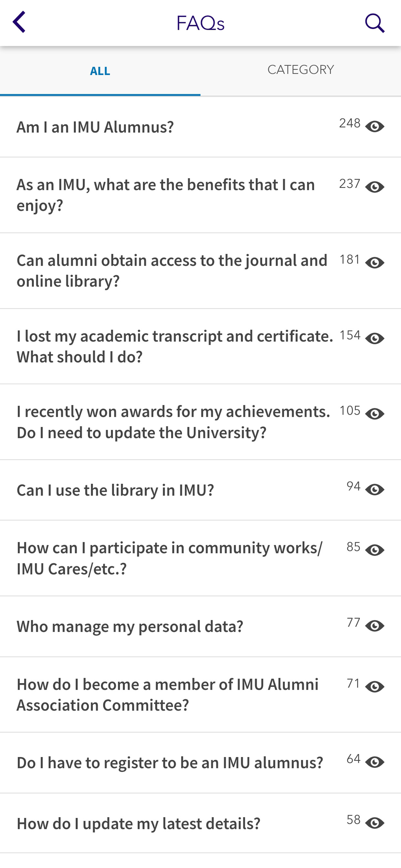401x868 pixels.
Task: Click eye icon next to 58 views
Action: tap(375, 823)
